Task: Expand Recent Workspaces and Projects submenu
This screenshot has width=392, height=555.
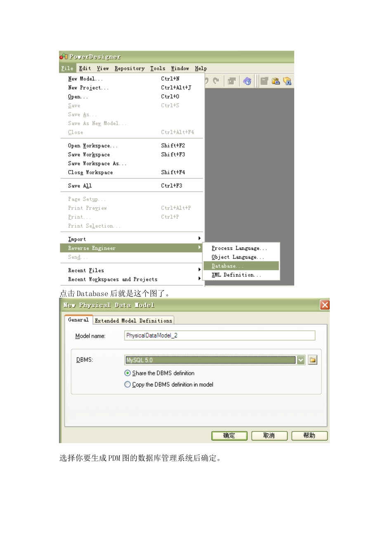Action: coord(132,280)
